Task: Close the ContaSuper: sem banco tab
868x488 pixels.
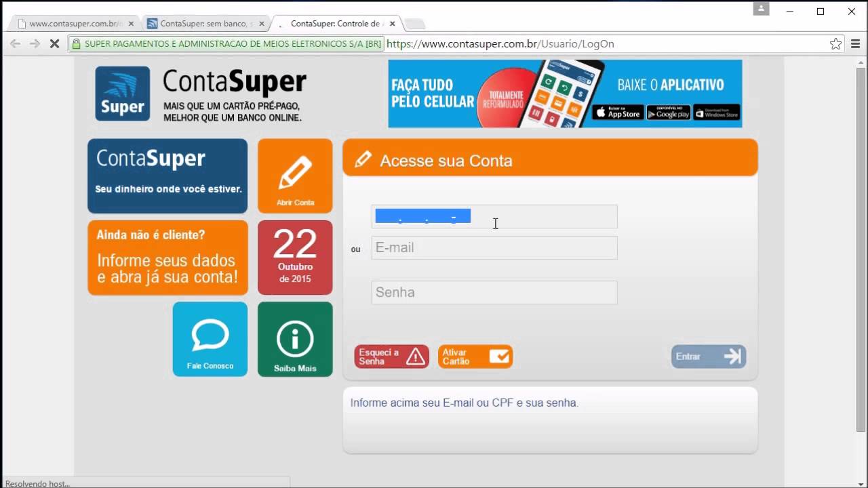Action: point(261,24)
